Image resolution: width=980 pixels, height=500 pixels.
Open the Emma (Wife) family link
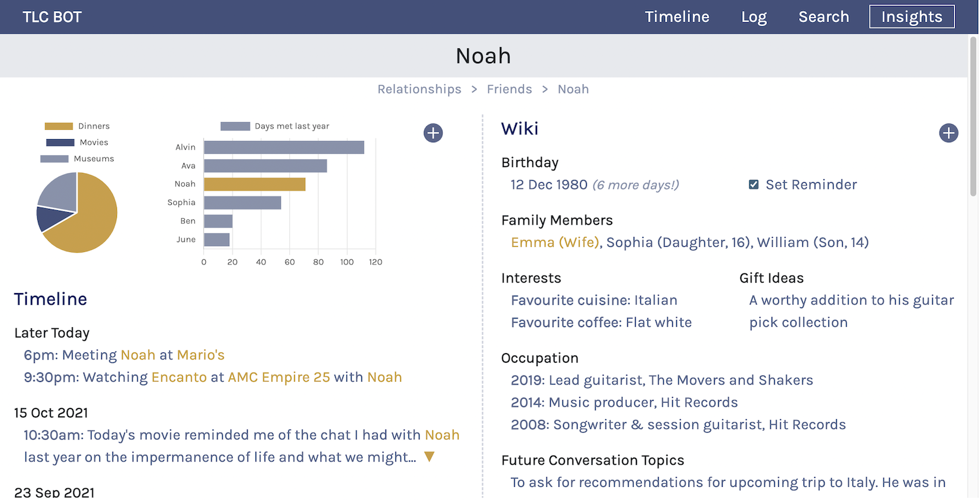coord(555,243)
